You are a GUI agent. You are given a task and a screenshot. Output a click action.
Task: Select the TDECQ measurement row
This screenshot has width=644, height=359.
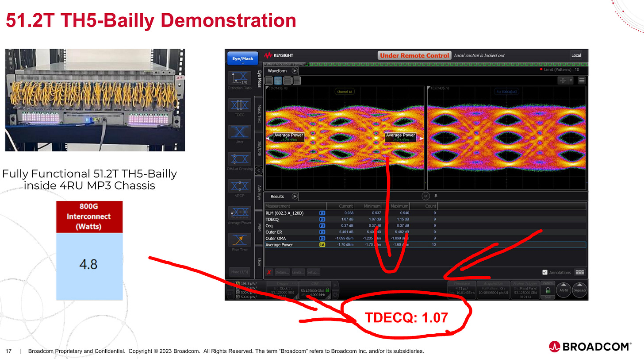click(x=425, y=219)
